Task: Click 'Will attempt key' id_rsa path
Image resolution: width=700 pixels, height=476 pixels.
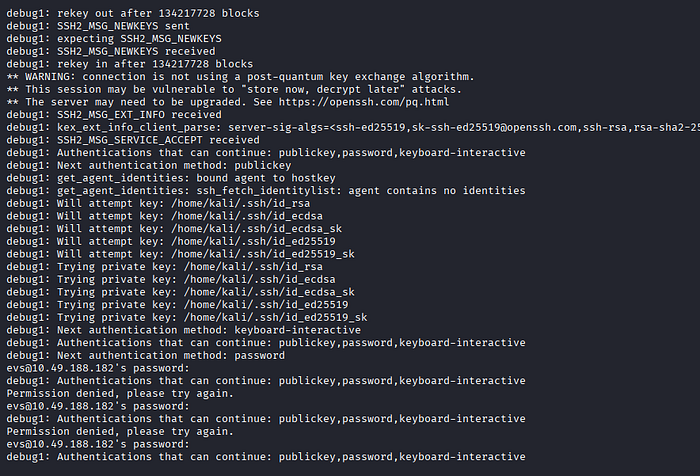Action: (241, 204)
